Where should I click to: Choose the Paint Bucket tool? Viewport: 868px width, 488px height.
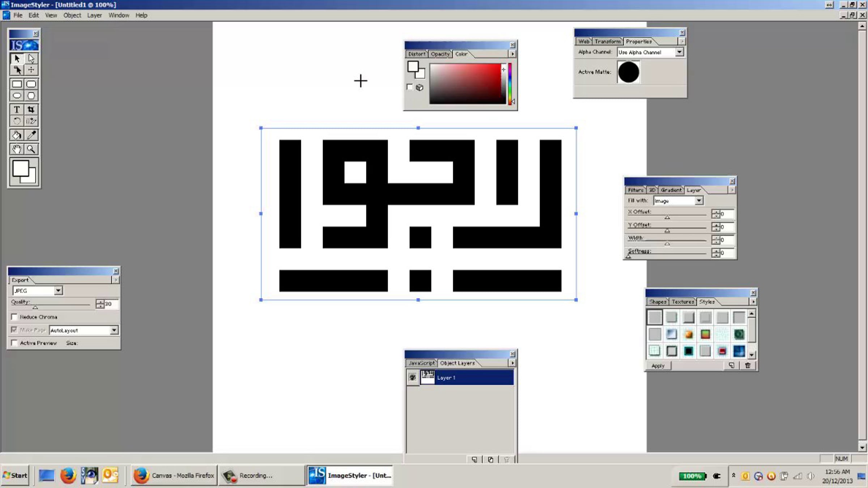(x=17, y=135)
